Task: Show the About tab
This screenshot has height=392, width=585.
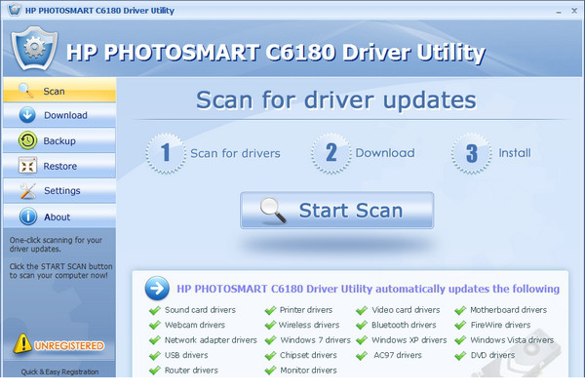Action: (59, 216)
